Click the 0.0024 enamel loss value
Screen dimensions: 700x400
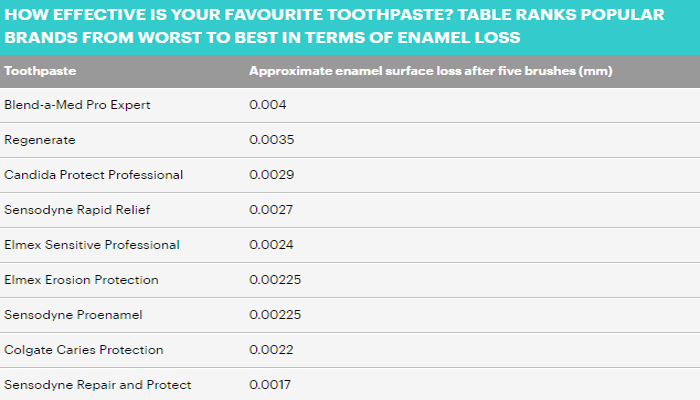pyautogui.click(x=270, y=245)
